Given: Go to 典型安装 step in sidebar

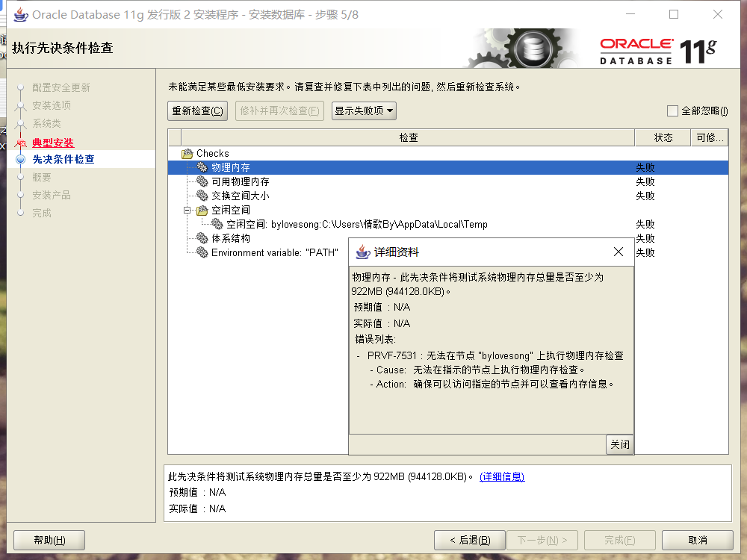Looking at the screenshot, I should coord(53,143).
